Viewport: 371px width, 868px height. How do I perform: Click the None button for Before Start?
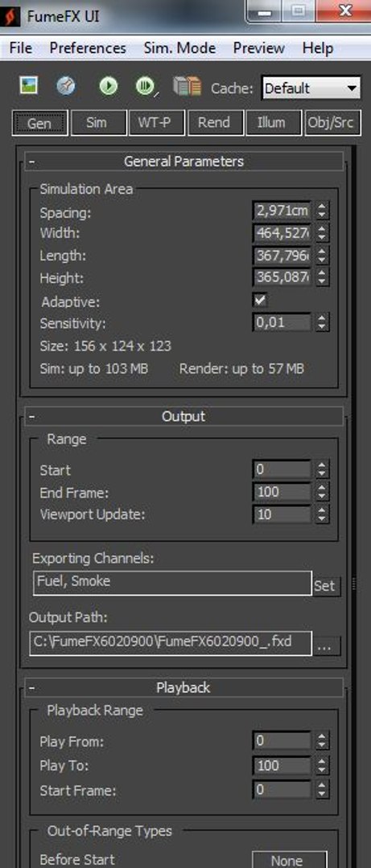click(290, 860)
